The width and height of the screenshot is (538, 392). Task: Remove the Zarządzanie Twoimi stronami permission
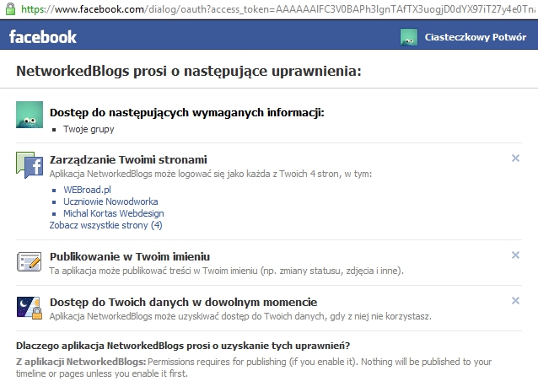pyautogui.click(x=515, y=158)
